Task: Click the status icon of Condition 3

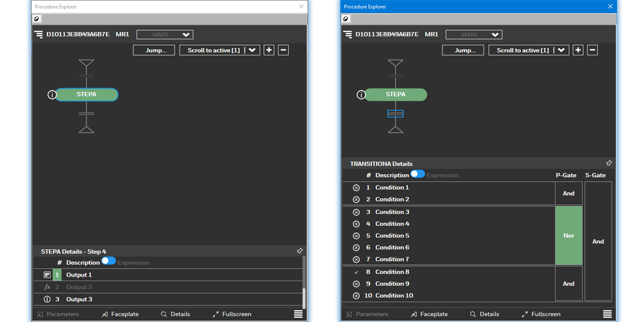Action: coord(356,212)
